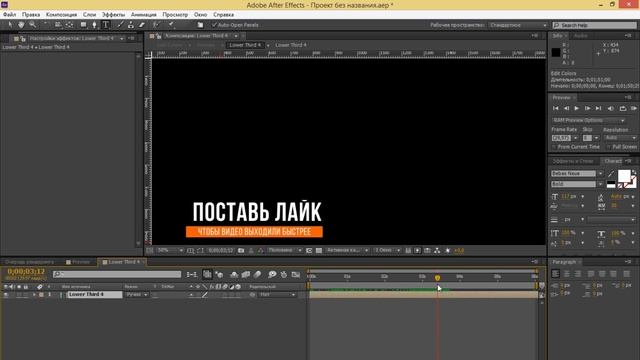The width and height of the screenshot is (640, 360).
Task: Select the Zoom magnifier tool
Action: coord(33,25)
